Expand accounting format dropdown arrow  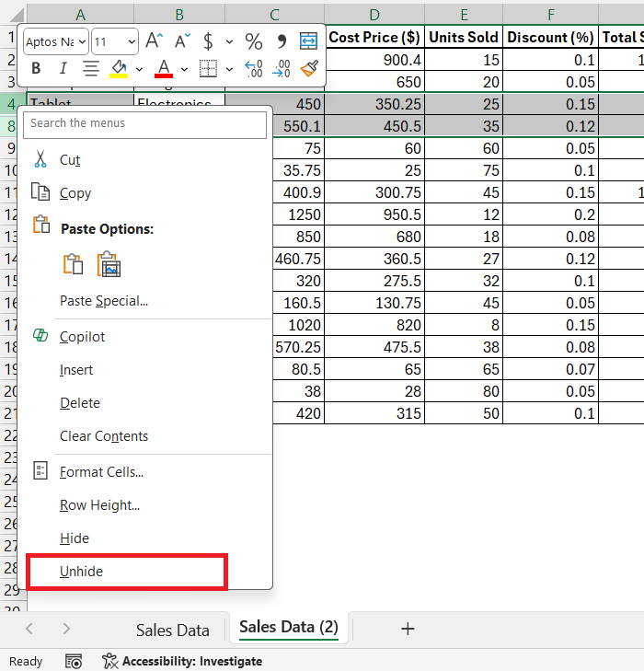pyautogui.click(x=230, y=42)
